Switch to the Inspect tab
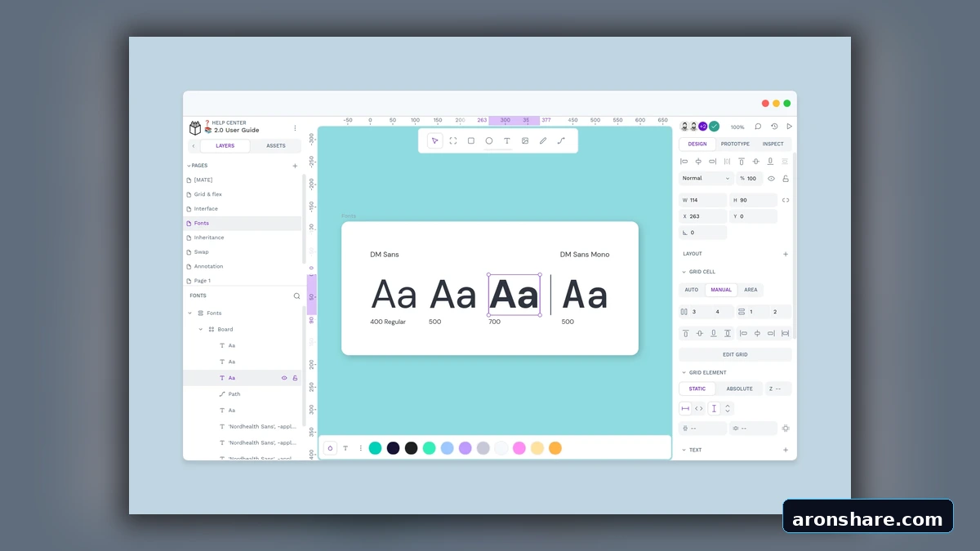 pyautogui.click(x=773, y=144)
